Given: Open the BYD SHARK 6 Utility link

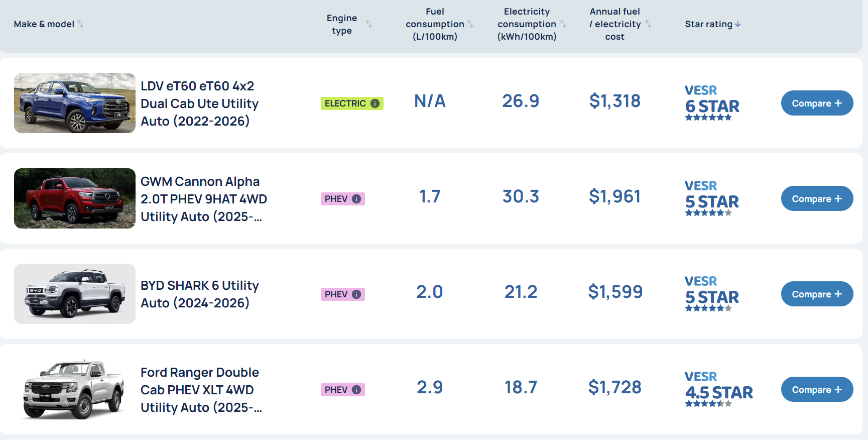Looking at the screenshot, I should [x=199, y=294].
